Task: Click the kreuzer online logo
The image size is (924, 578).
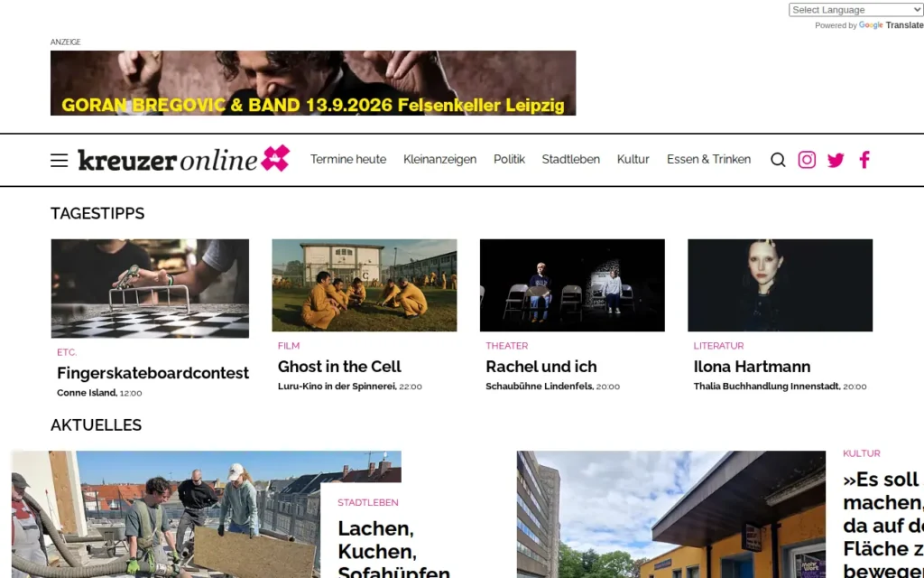Action: [183, 159]
